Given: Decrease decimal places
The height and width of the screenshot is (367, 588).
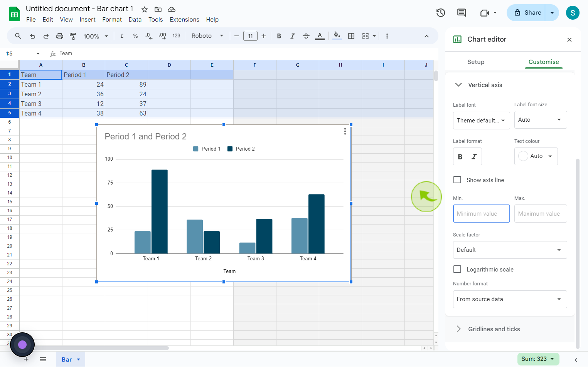Looking at the screenshot, I should coord(149,36).
